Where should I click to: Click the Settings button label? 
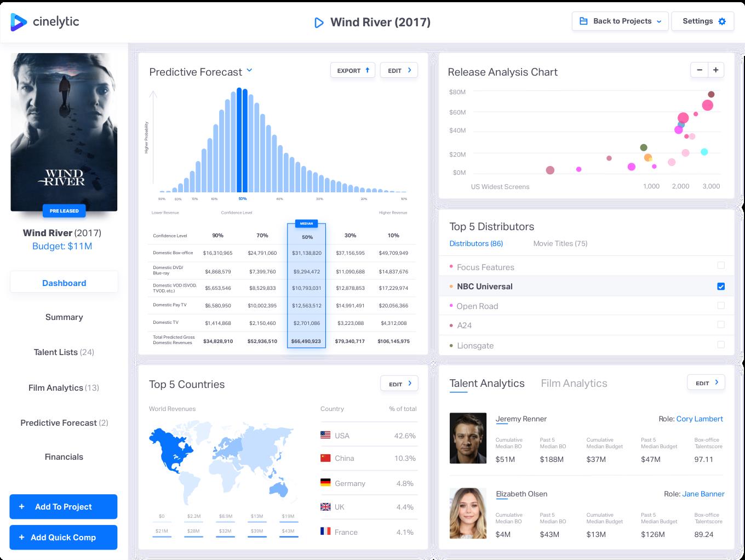click(697, 21)
